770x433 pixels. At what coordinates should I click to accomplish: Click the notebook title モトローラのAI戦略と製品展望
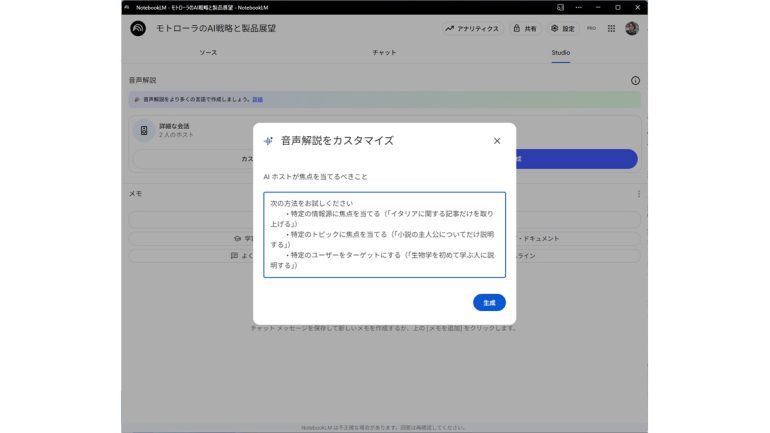click(x=216, y=28)
